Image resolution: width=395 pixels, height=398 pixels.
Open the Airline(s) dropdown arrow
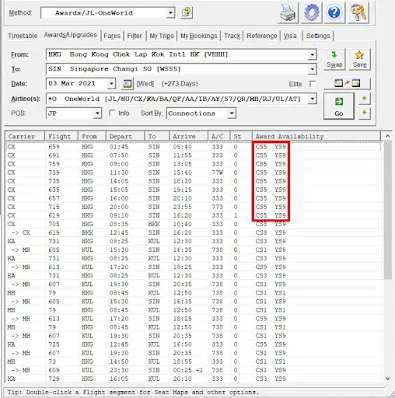[x=312, y=99]
